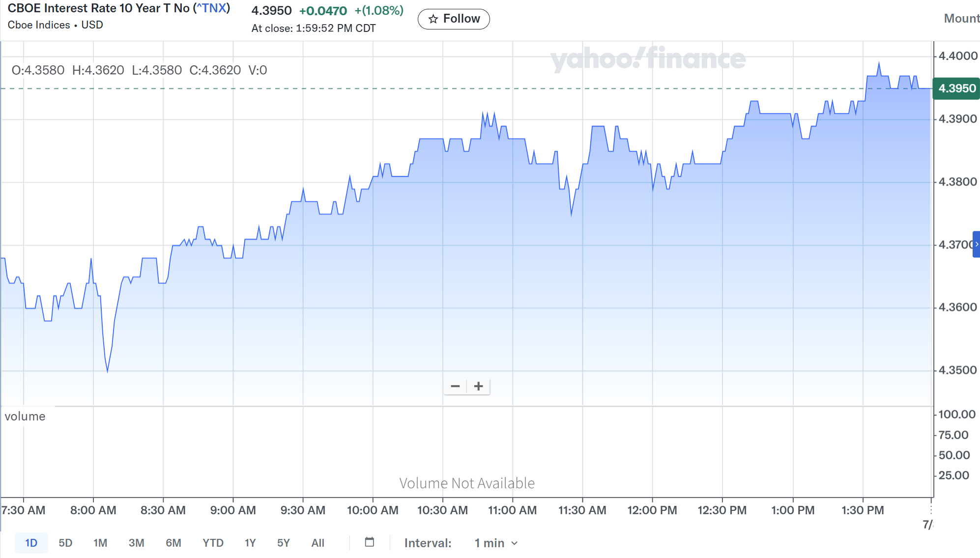Expand the right side panel arrow
This screenshot has height=558, width=980.
[x=976, y=244]
